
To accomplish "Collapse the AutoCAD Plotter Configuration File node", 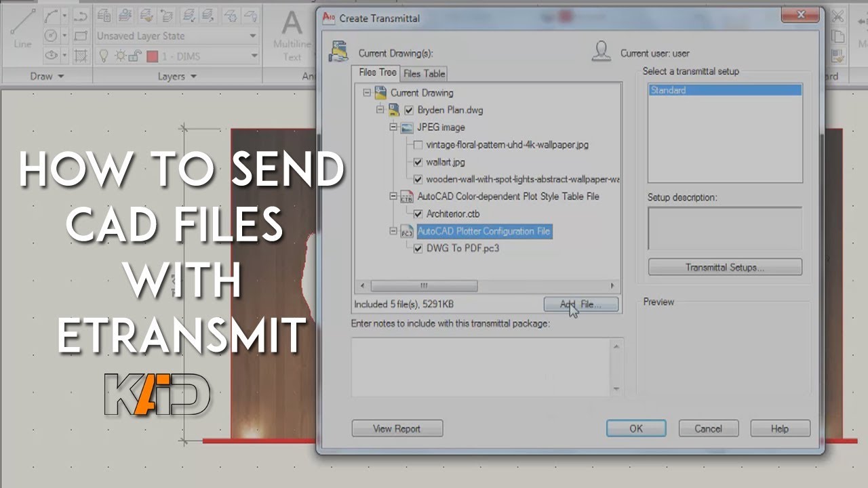I will pos(393,232).
